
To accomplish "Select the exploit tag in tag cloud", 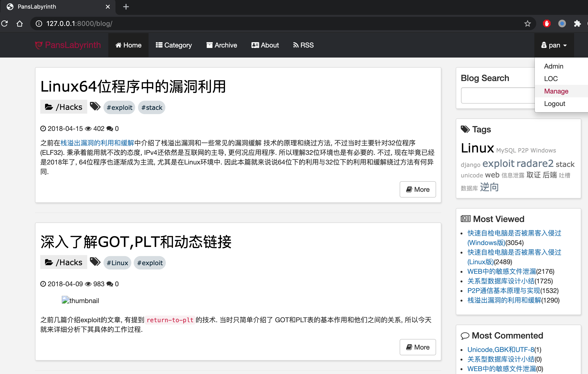I will pos(498,164).
